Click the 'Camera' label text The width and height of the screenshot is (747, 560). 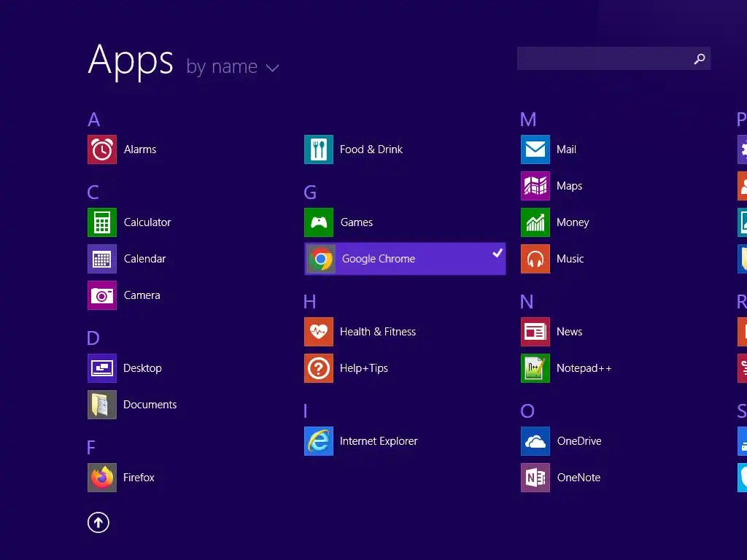(142, 295)
